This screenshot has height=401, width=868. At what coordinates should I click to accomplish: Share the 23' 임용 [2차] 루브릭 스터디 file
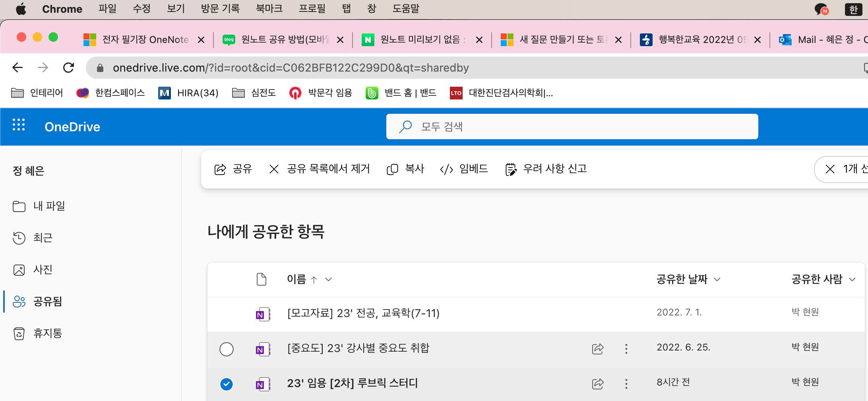point(598,384)
